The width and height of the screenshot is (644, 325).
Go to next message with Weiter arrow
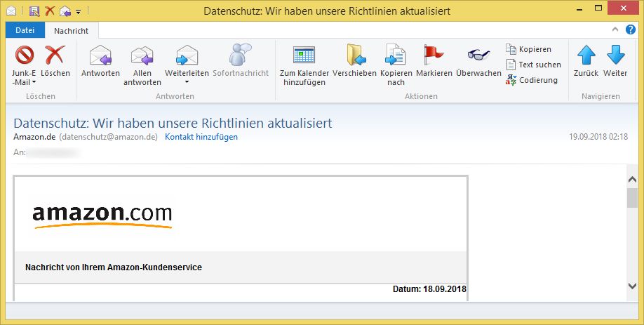[616, 55]
